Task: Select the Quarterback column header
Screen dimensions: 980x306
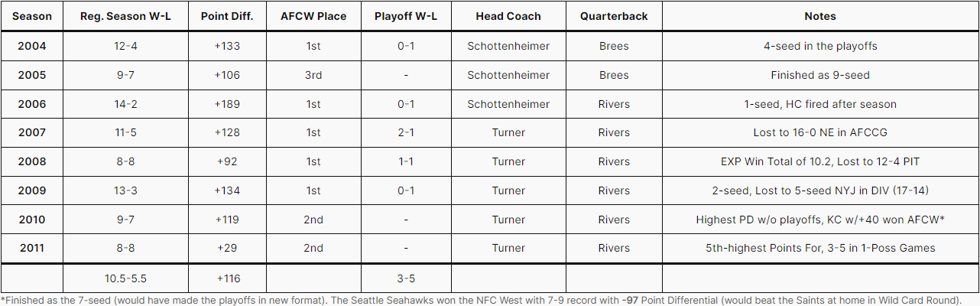Action: 614,16
